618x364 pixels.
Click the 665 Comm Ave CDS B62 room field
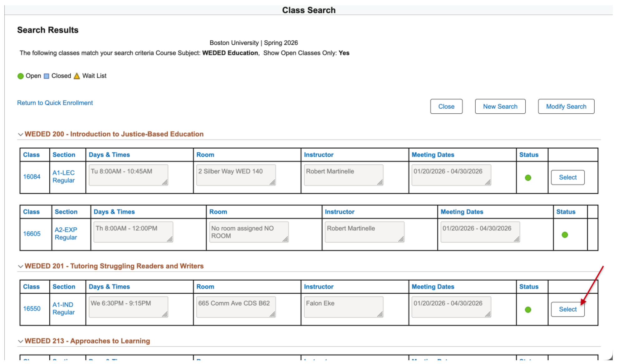[x=236, y=307]
